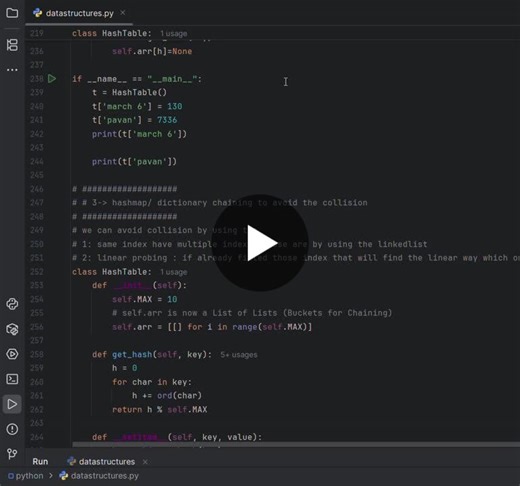
Task: Click 'self.arr[h]=None' on line 236
Action: [152, 51]
